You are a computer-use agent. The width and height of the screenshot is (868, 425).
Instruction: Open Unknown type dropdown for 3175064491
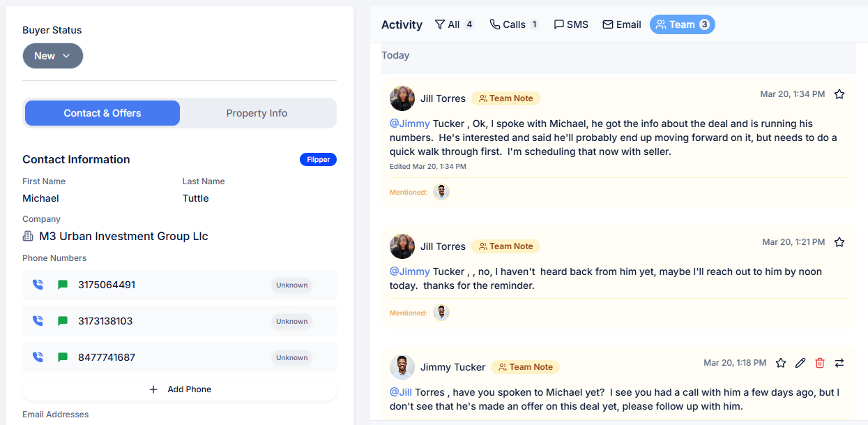[x=291, y=285]
